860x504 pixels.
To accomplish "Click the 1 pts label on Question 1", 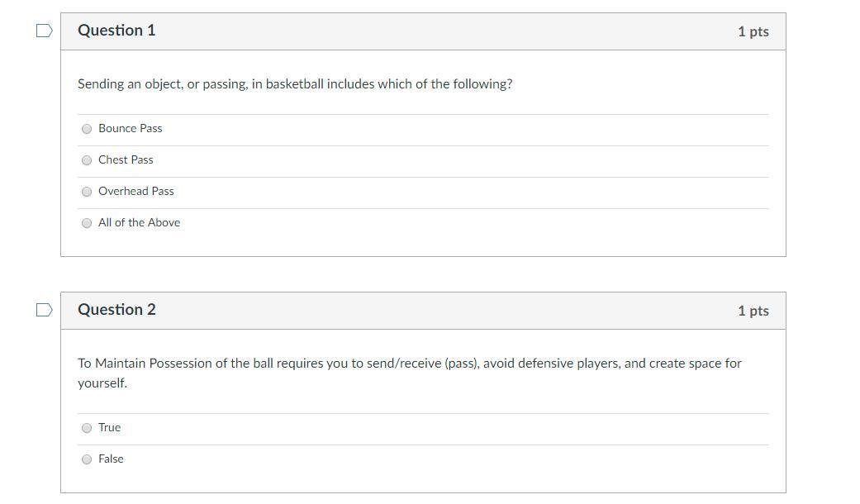I will 753,31.
